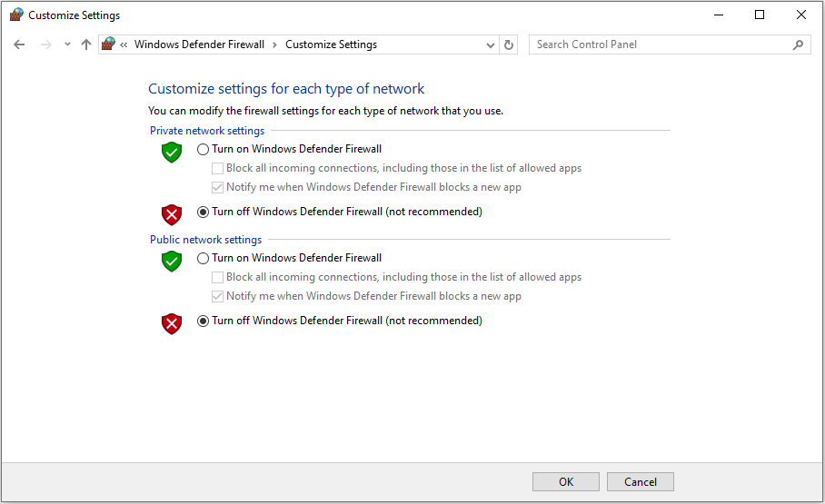This screenshot has width=825, height=504.
Task: Click the Customize Settings title bar icon
Action: point(16,15)
